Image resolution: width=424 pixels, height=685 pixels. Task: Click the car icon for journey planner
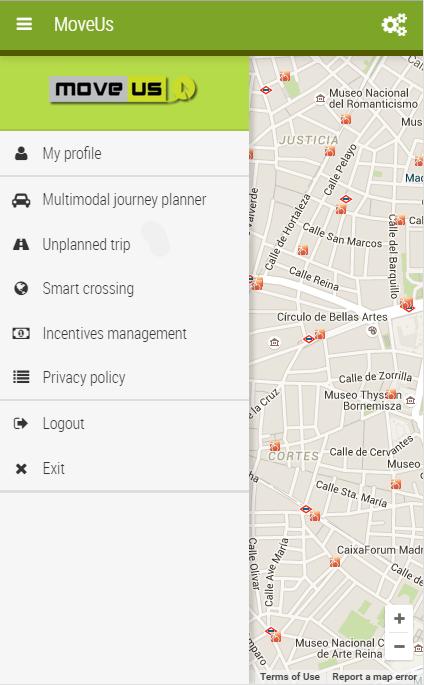(21, 200)
